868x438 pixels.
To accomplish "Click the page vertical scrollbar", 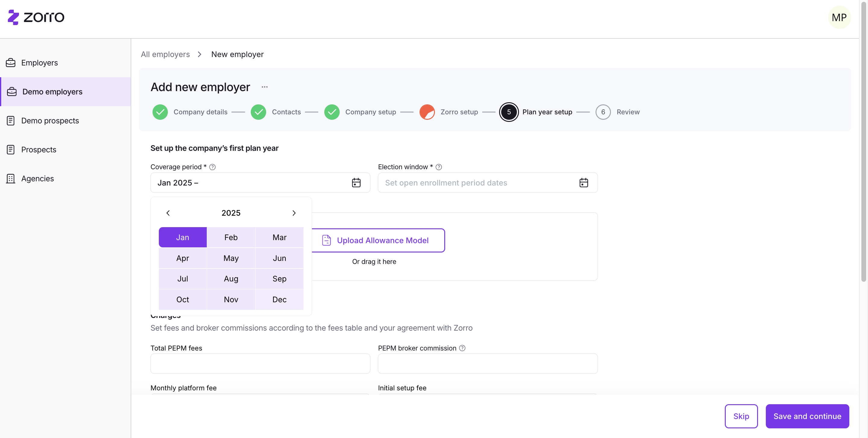I will pyautogui.click(x=863, y=141).
